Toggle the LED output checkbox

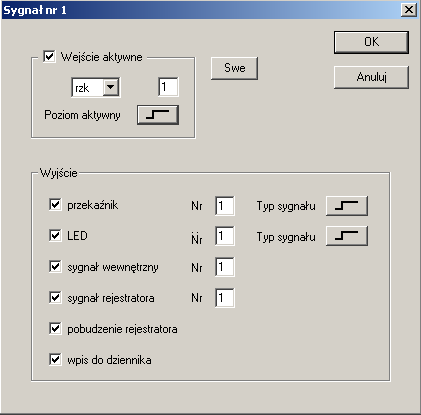pos(55,235)
